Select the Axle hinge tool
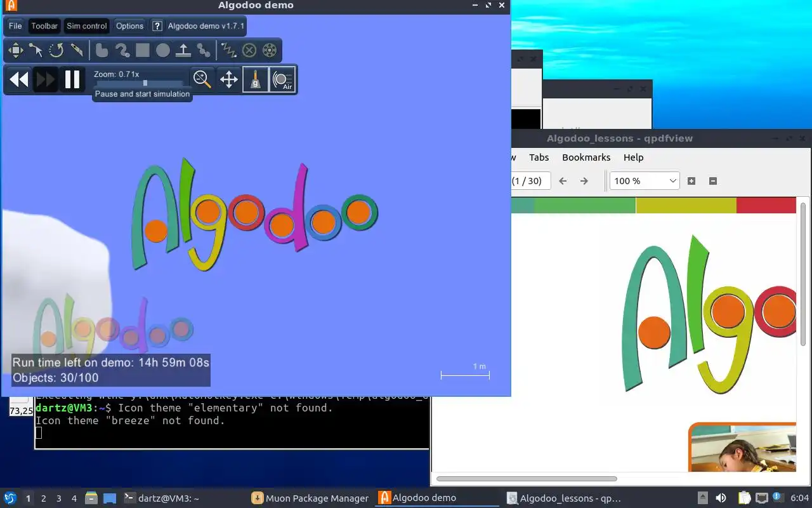 click(x=270, y=50)
